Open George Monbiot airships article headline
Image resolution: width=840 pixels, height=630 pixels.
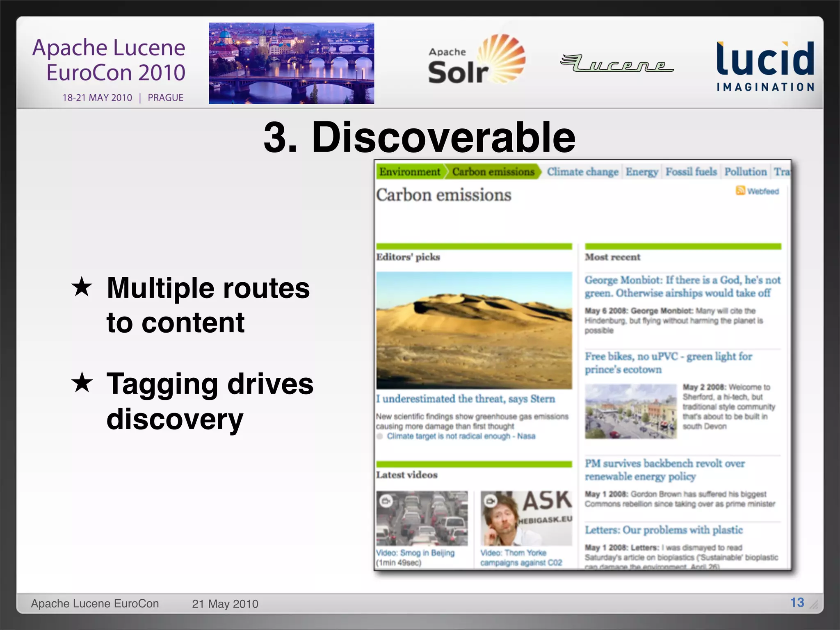(682, 286)
